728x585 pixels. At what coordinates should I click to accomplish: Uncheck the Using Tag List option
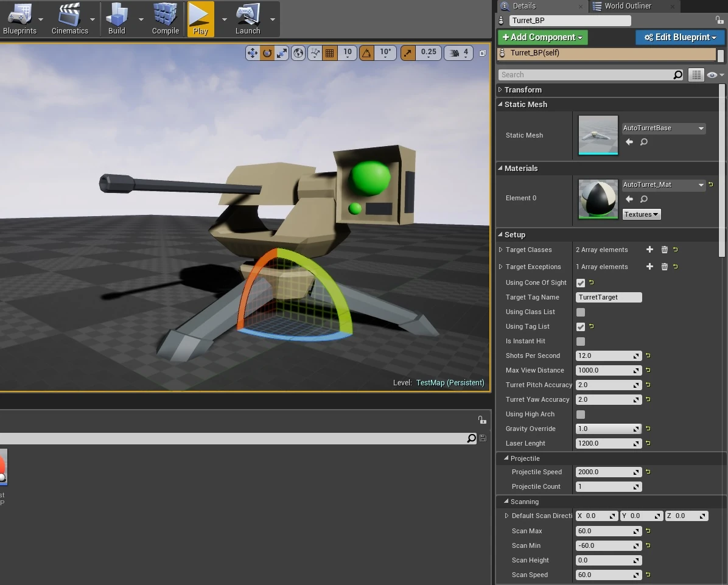580,326
